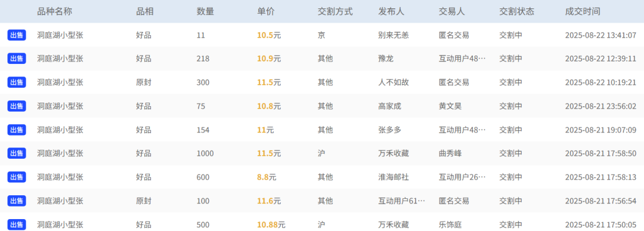Click publisher 互动用户61… in the 11.6元 row
This screenshot has height=231, width=644.
tap(401, 201)
